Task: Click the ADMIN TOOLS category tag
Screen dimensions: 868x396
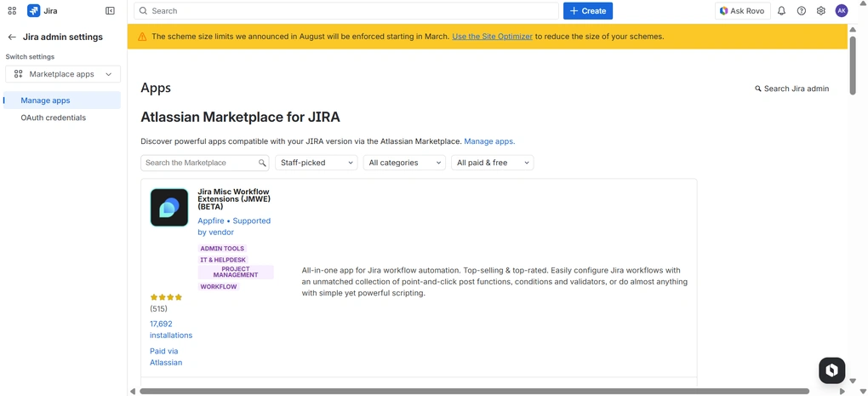Action: [x=222, y=249]
